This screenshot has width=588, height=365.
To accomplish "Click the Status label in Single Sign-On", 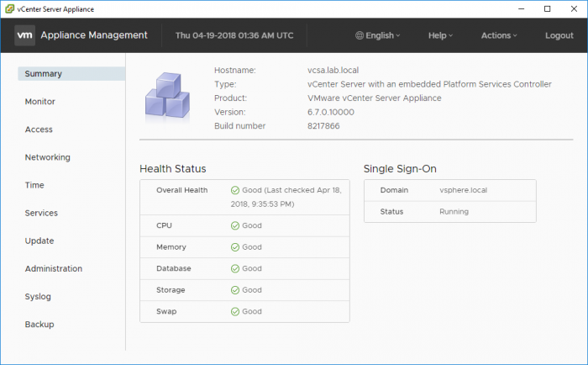I will click(x=391, y=212).
